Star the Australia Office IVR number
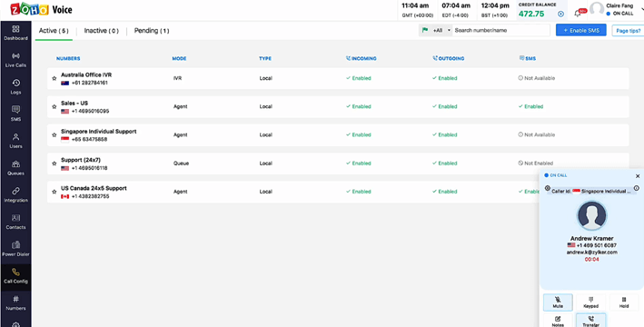Viewport: 644px width, 327px height. pos(54,78)
